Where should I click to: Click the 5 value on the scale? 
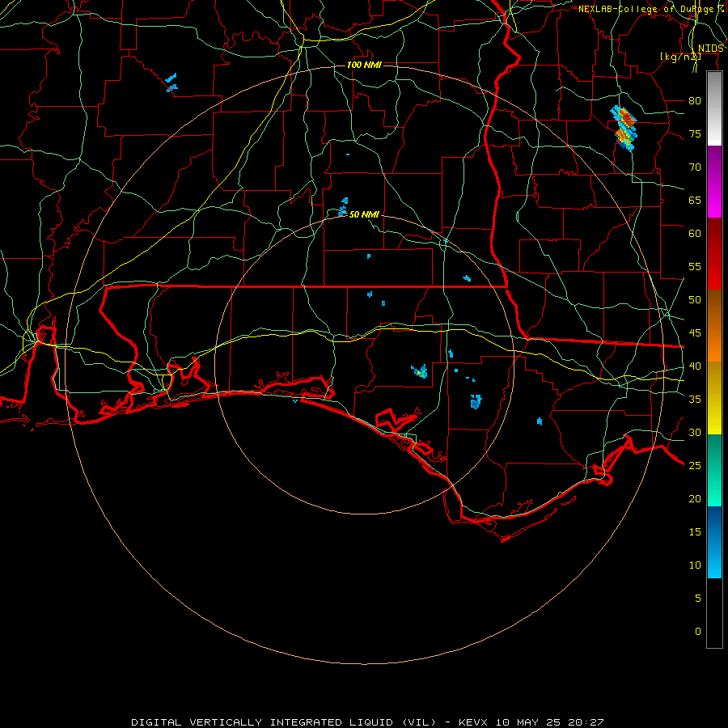click(x=698, y=599)
